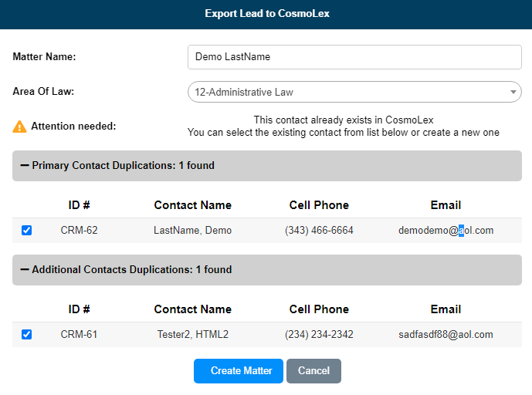Open the Area Of Law dropdown
This screenshot has width=532, height=395.
click(x=354, y=92)
